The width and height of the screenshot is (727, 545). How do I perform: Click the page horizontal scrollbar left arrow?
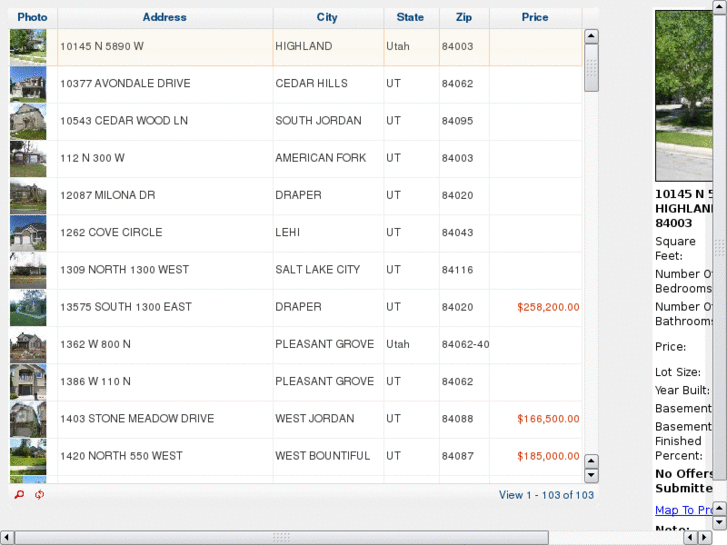7,538
